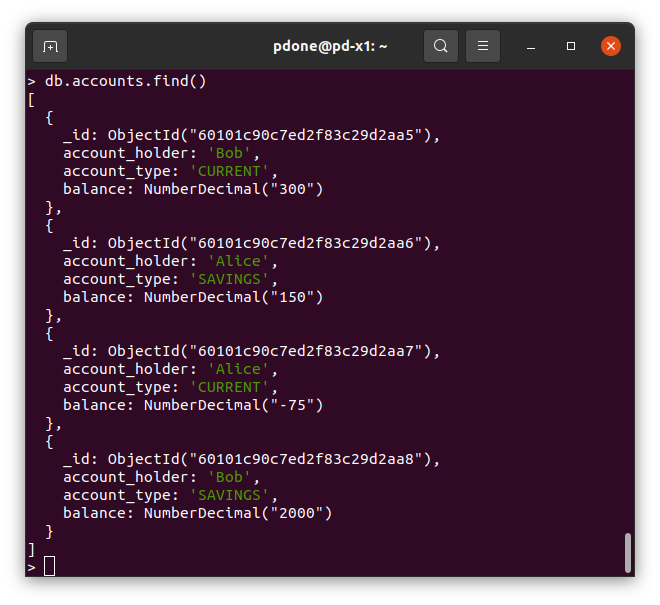Screen dimensions: 660x605
Task: Close the terminal window
Action: pyautogui.click(x=611, y=46)
